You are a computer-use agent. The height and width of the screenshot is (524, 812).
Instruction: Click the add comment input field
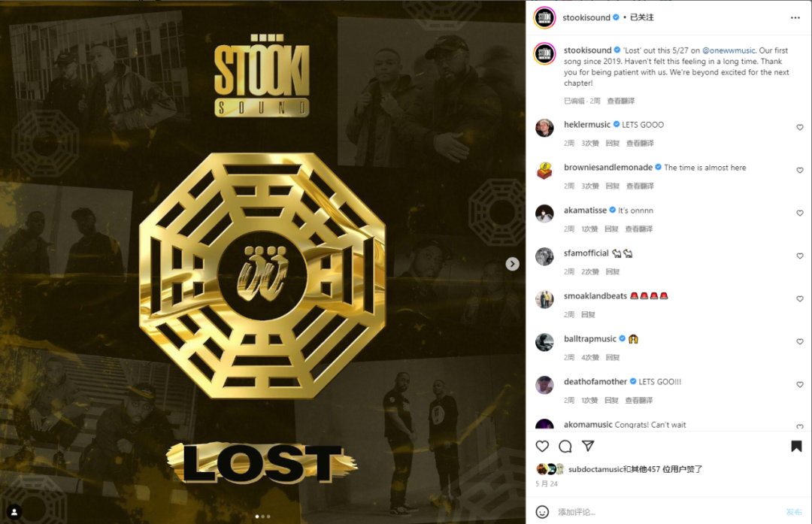(x=668, y=512)
